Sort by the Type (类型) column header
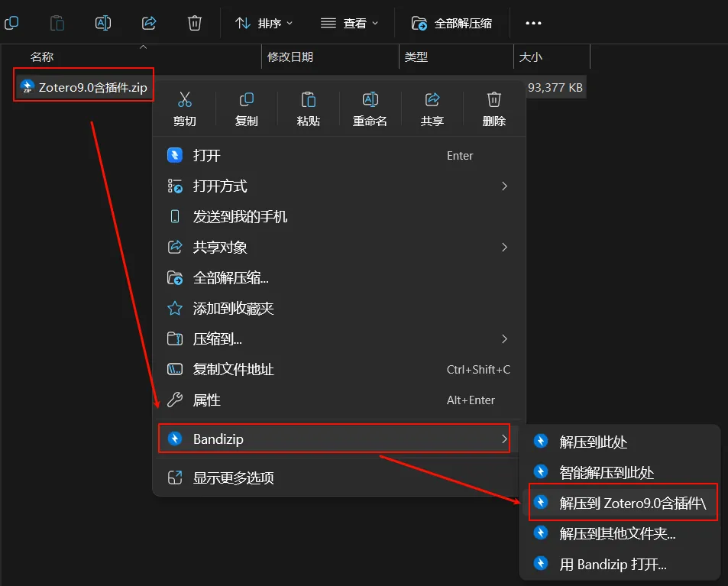Image resolution: width=728 pixels, height=586 pixels. tap(416, 57)
